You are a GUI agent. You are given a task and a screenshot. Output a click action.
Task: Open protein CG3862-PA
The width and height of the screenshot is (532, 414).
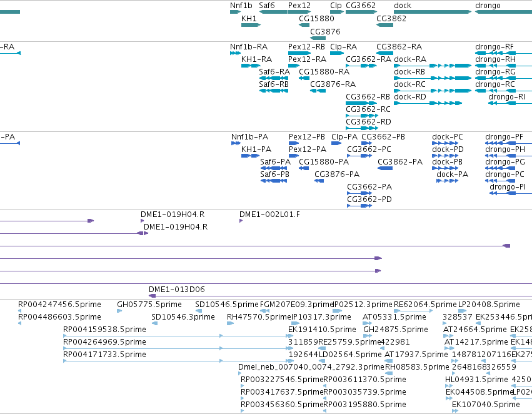400,162
